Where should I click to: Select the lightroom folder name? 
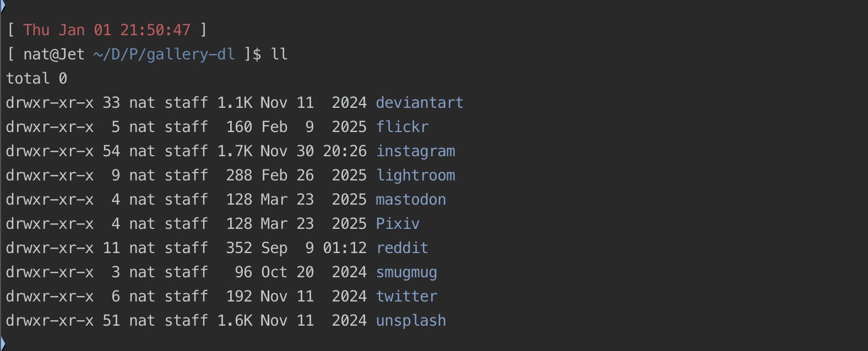coord(415,175)
